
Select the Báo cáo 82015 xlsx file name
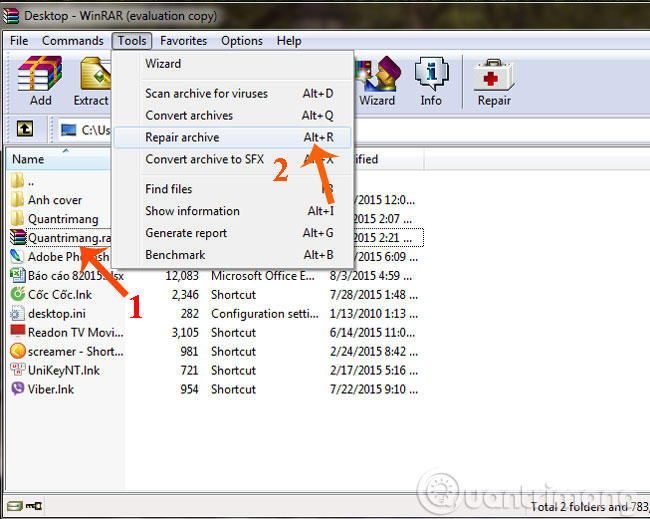pos(75,276)
